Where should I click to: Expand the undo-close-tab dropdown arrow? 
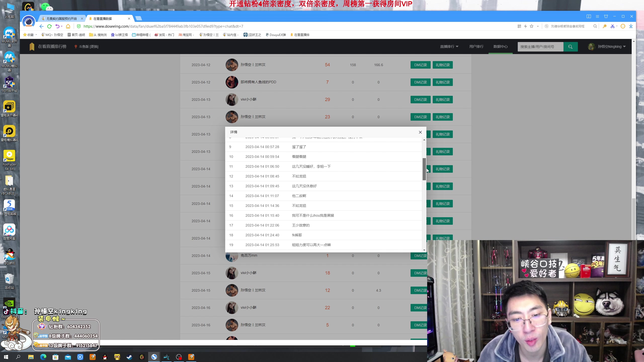coord(62,26)
